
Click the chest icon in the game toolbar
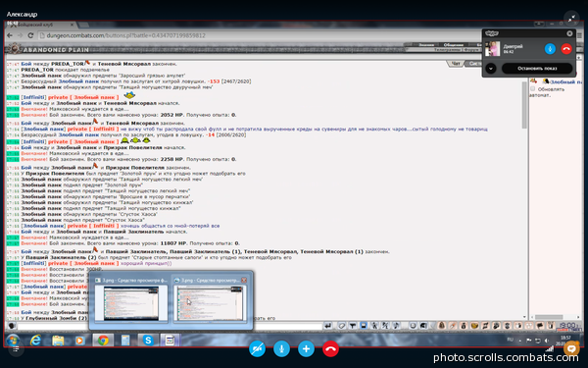click(x=474, y=326)
